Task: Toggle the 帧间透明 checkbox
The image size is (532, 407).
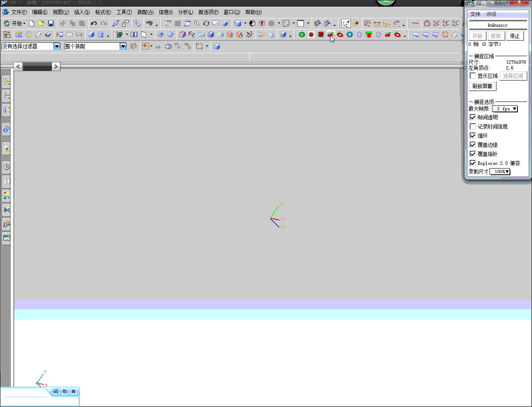Action: (473, 117)
